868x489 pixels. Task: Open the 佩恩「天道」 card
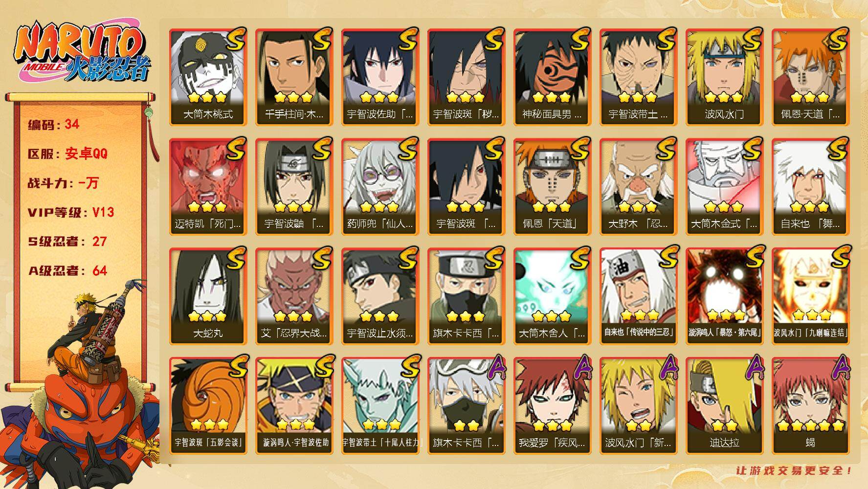coord(552,187)
